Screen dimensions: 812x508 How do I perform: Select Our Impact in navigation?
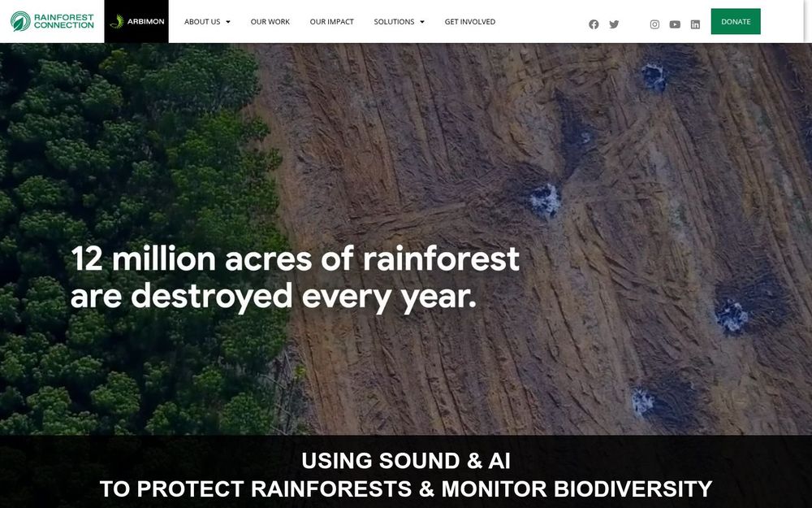click(331, 22)
